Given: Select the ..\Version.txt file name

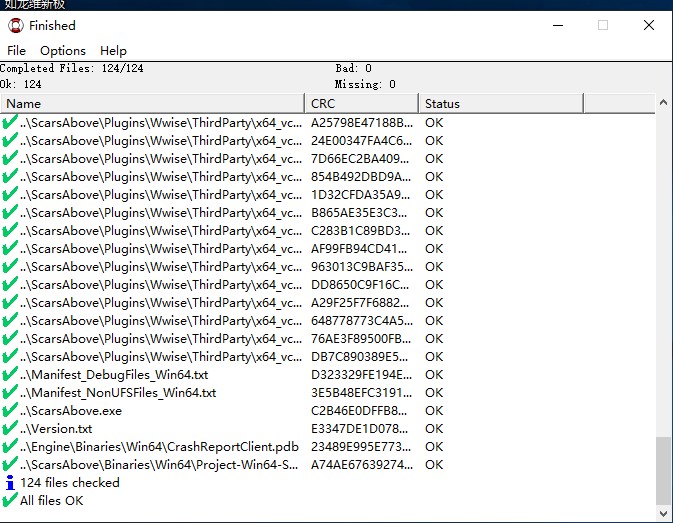Looking at the screenshot, I should (x=56, y=429).
